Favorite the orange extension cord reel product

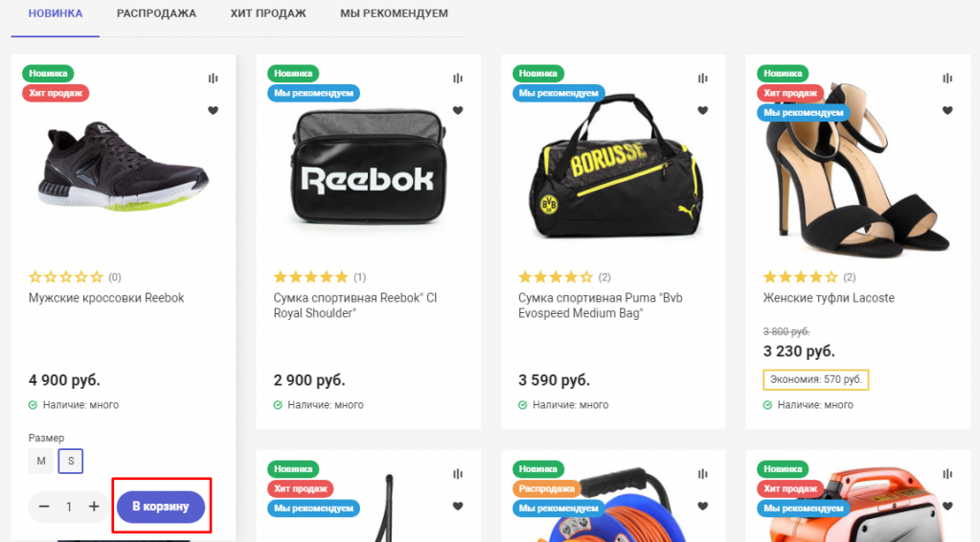(x=703, y=506)
